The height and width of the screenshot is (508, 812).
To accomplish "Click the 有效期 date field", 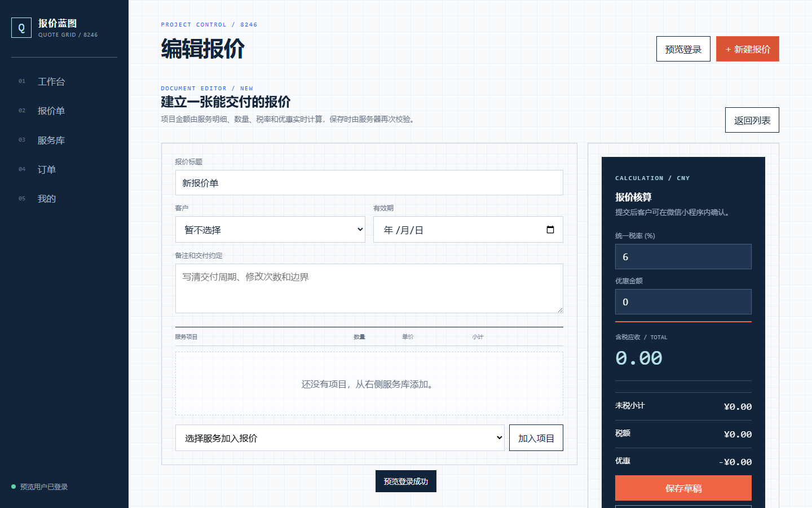I will click(x=468, y=230).
